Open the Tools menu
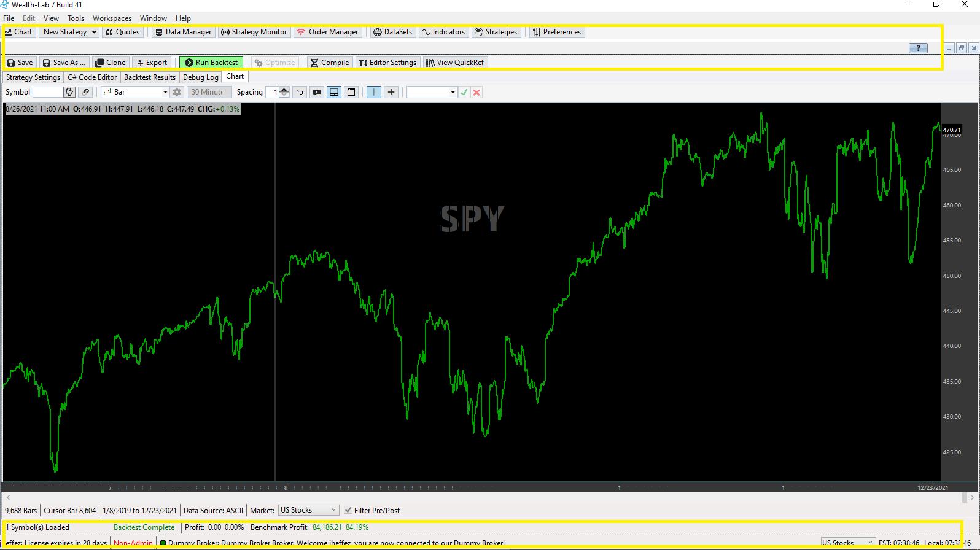Image resolution: width=980 pixels, height=550 pixels. 76,18
